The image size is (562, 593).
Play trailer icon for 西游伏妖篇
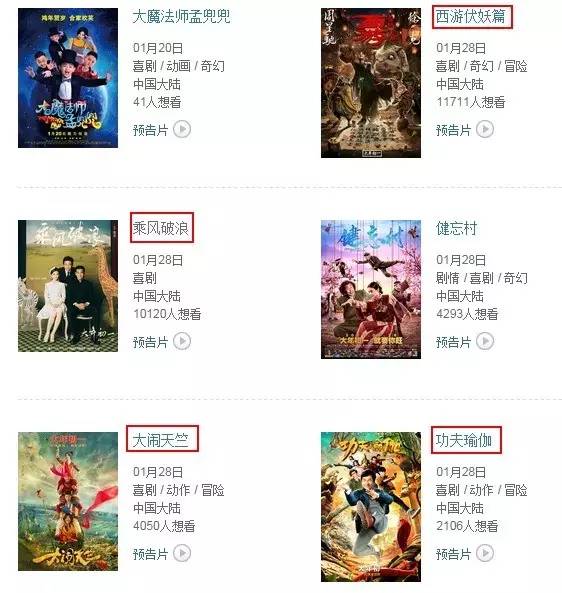(x=485, y=129)
